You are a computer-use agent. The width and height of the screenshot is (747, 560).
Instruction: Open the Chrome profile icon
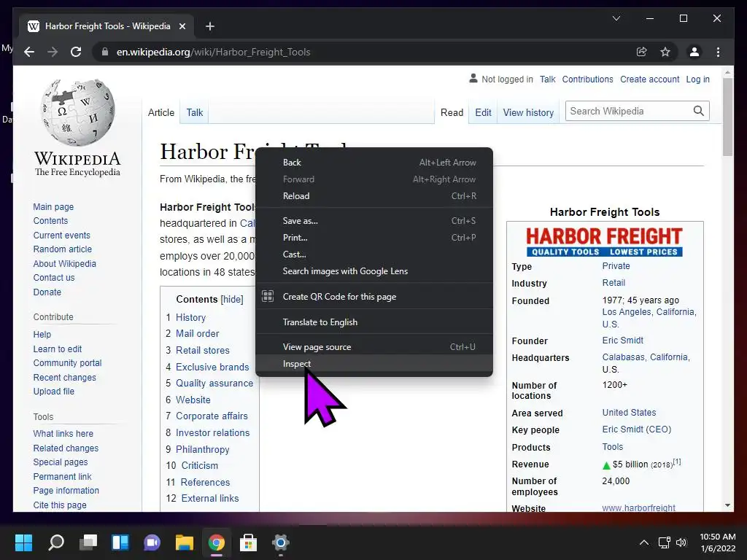click(x=694, y=52)
